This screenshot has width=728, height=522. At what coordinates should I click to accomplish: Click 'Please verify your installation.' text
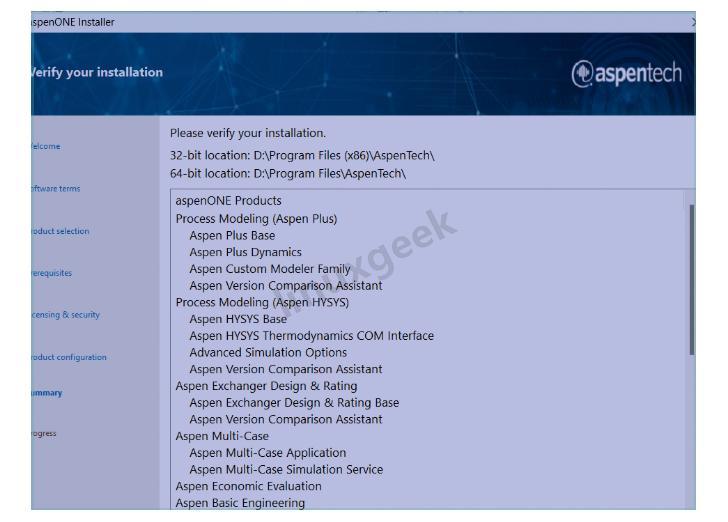point(248,133)
